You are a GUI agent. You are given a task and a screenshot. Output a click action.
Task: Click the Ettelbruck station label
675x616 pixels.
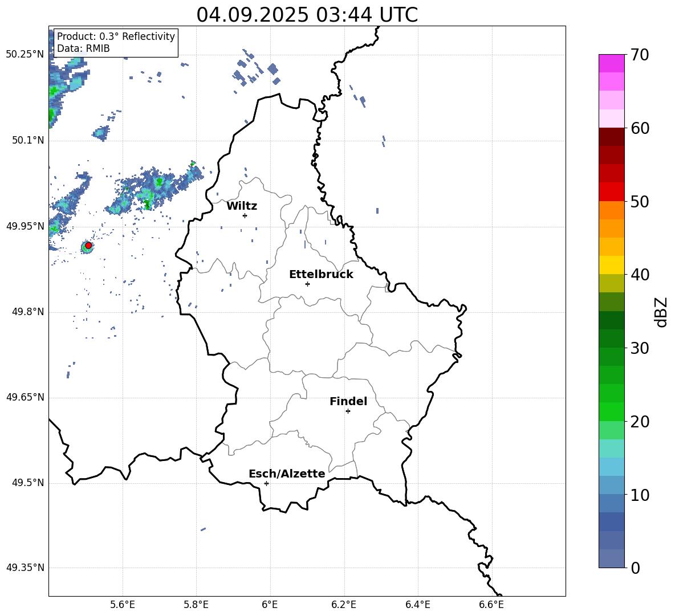coord(321,275)
